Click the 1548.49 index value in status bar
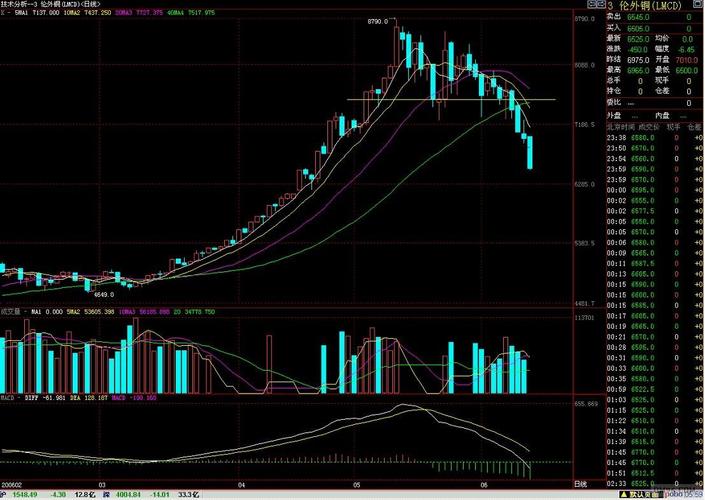The width and height of the screenshot is (705, 500). pos(23,494)
